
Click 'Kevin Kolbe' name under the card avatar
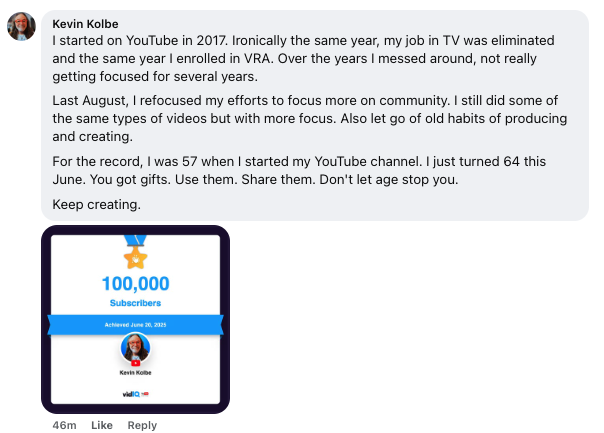(x=135, y=372)
